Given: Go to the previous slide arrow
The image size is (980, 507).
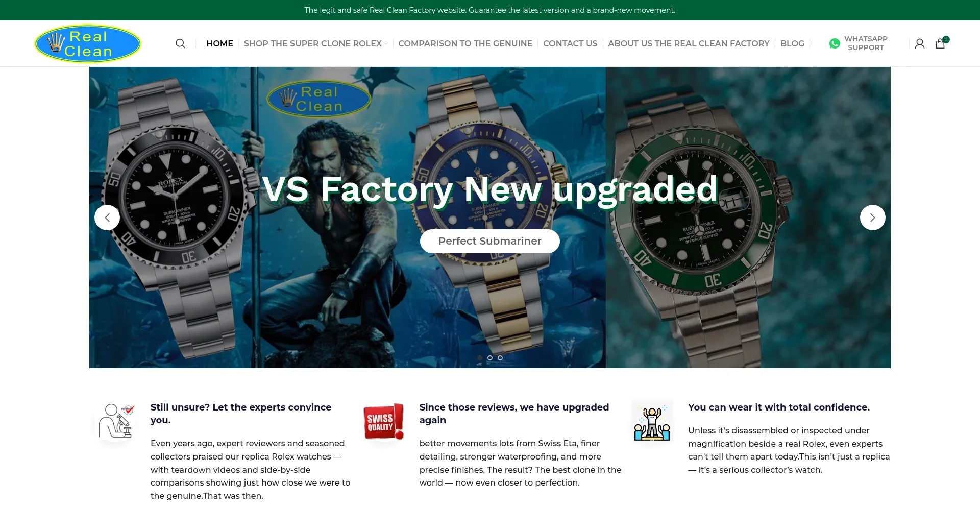Looking at the screenshot, I should pos(107,218).
